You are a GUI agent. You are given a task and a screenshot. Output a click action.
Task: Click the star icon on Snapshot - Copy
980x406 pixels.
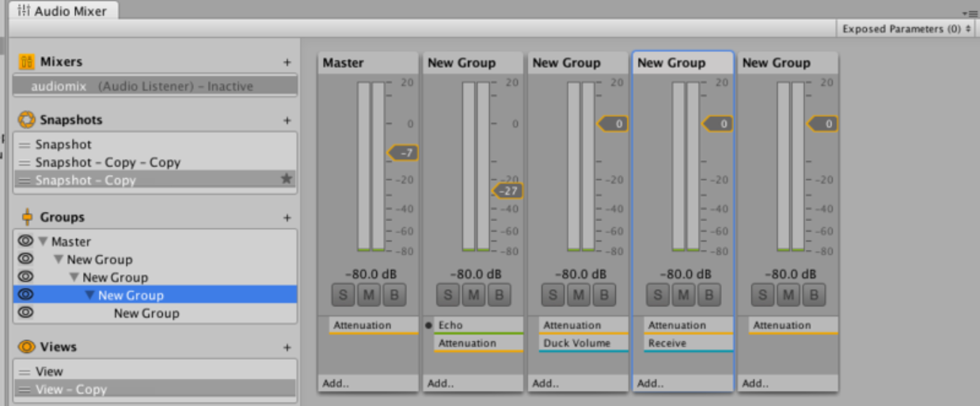pyautogui.click(x=286, y=180)
